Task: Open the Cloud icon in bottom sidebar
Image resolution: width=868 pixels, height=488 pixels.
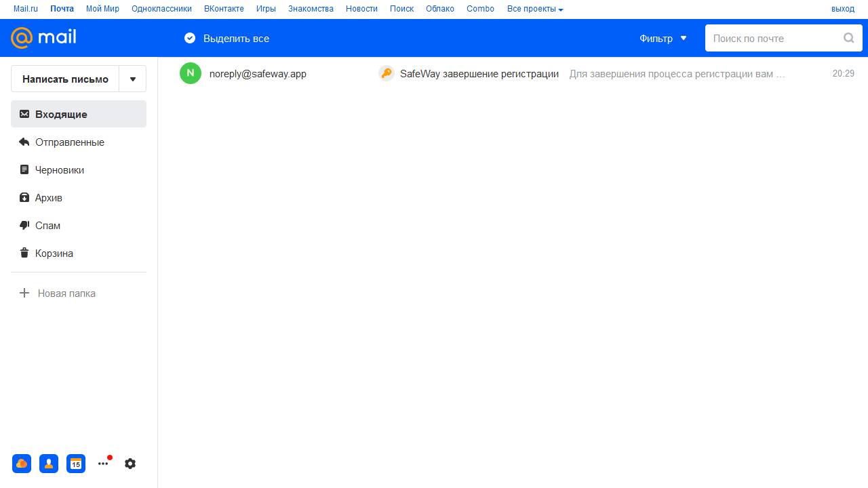Action: coord(22,464)
